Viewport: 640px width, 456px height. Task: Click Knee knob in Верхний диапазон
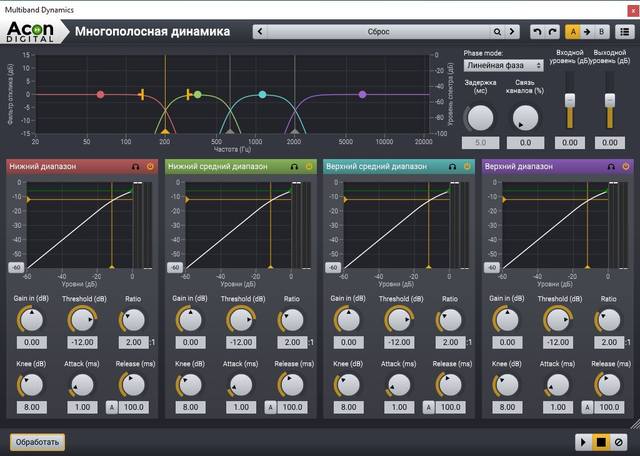(507, 385)
